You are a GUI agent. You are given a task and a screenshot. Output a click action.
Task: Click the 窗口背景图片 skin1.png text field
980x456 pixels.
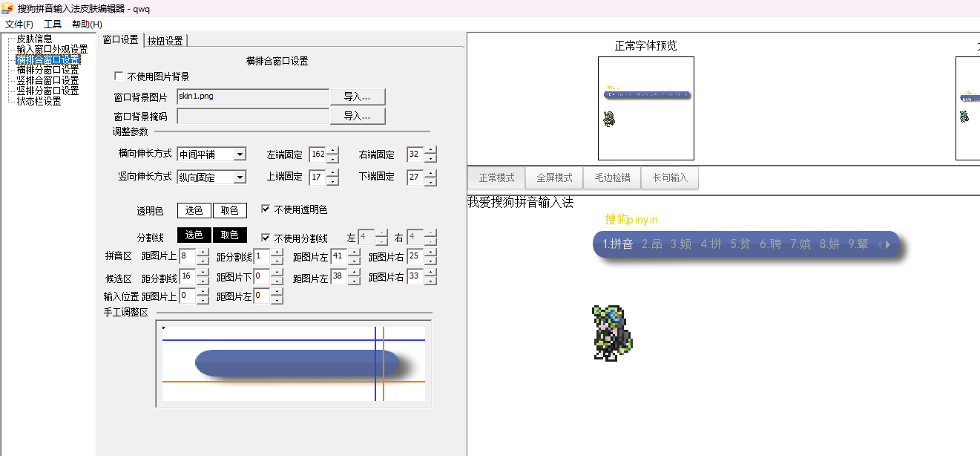click(x=252, y=97)
